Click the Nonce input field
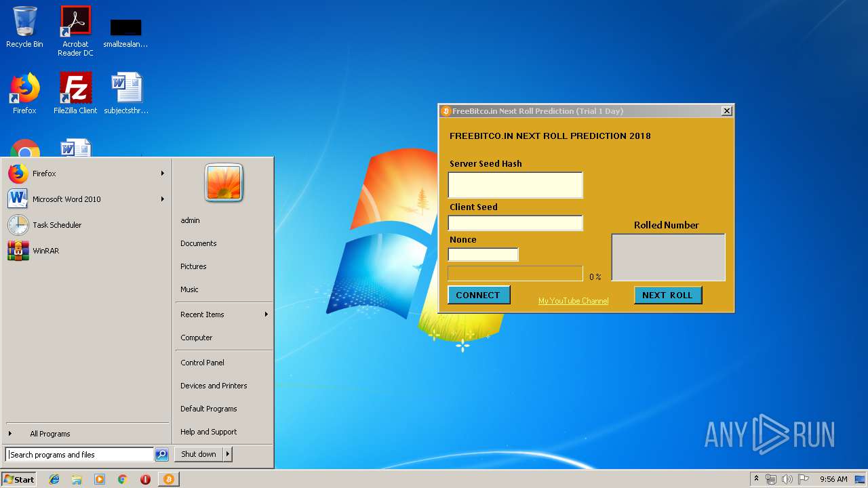This screenshot has height=488, width=868. (x=483, y=255)
